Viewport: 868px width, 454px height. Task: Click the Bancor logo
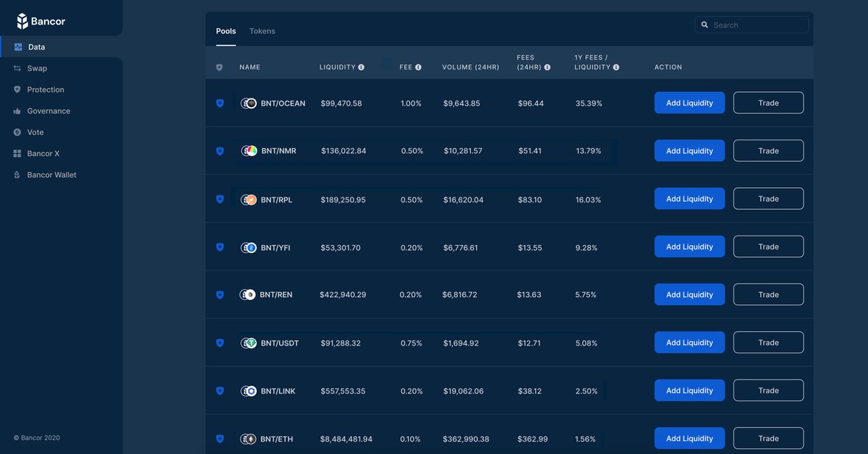click(x=41, y=21)
